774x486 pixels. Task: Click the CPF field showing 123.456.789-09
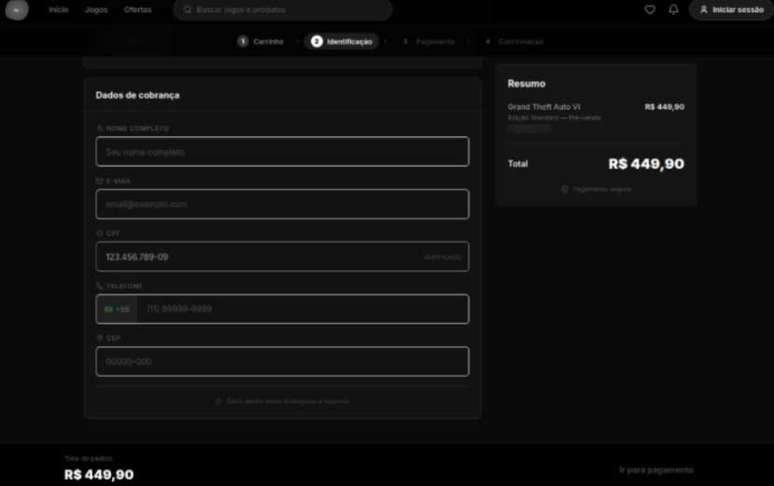tap(282, 257)
